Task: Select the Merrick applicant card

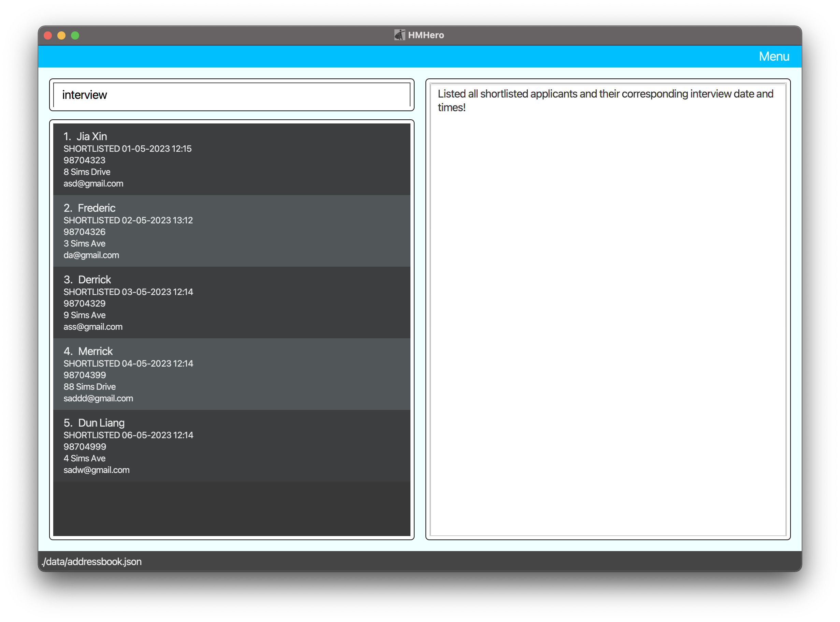Action: click(x=231, y=373)
